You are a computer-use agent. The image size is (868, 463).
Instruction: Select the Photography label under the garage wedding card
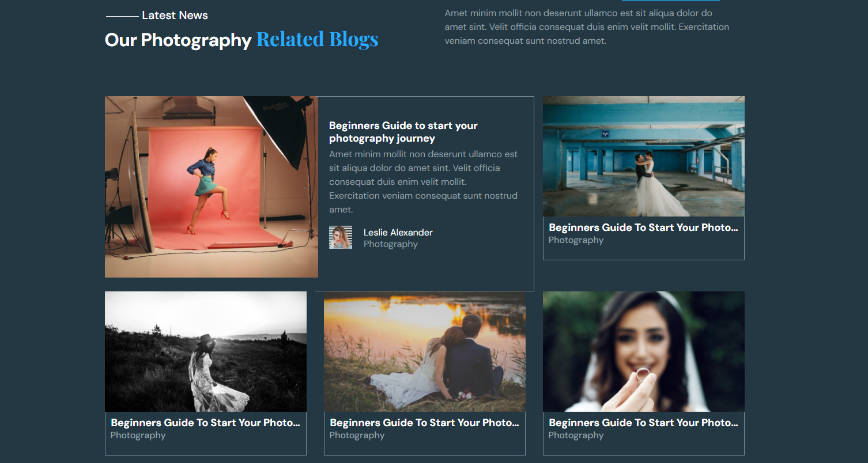coord(575,240)
